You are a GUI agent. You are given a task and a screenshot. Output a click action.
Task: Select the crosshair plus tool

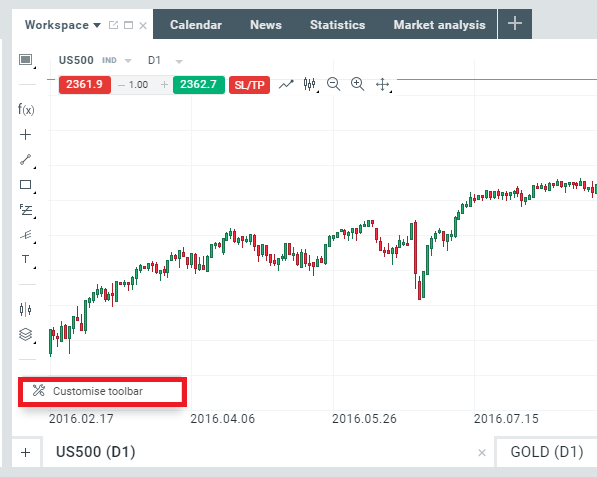click(26, 134)
